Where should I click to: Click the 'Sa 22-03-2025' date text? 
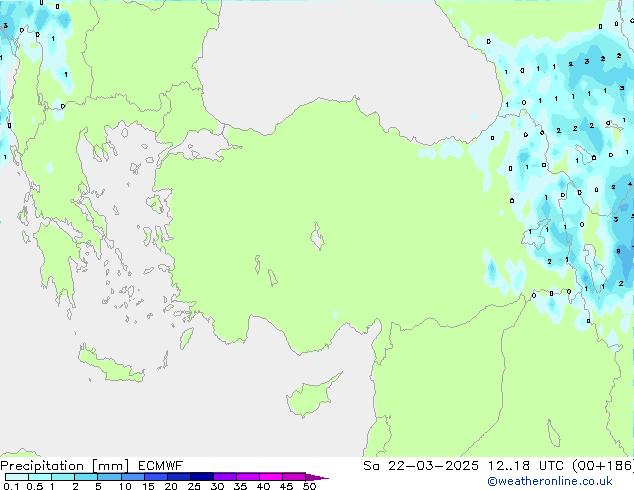(421, 466)
